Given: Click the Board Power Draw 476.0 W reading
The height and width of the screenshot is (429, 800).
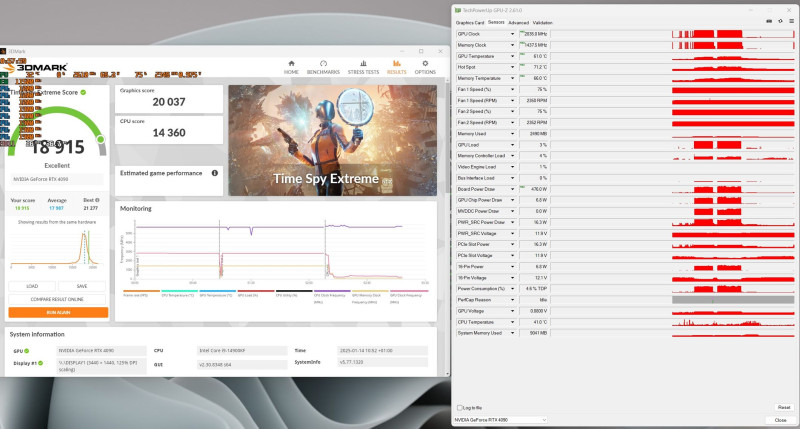Looking at the screenshot, I should (534, 189).
